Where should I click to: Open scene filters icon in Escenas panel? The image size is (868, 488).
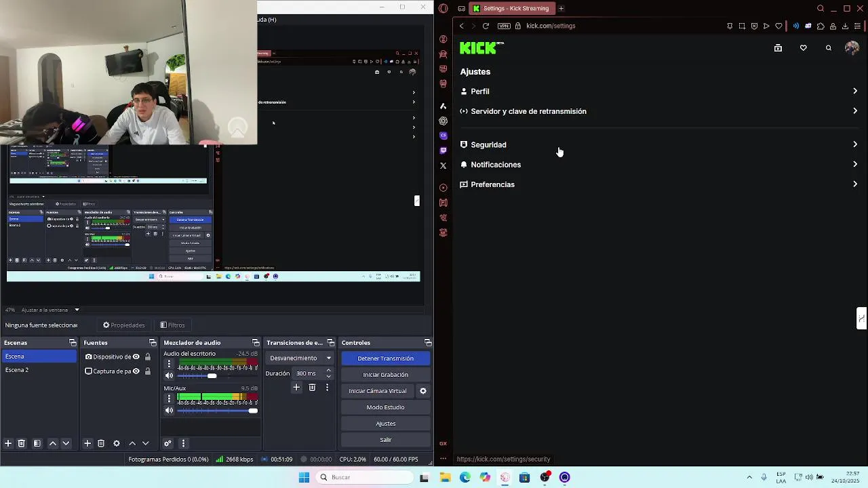pyautogui.click(x=37, y=443)
